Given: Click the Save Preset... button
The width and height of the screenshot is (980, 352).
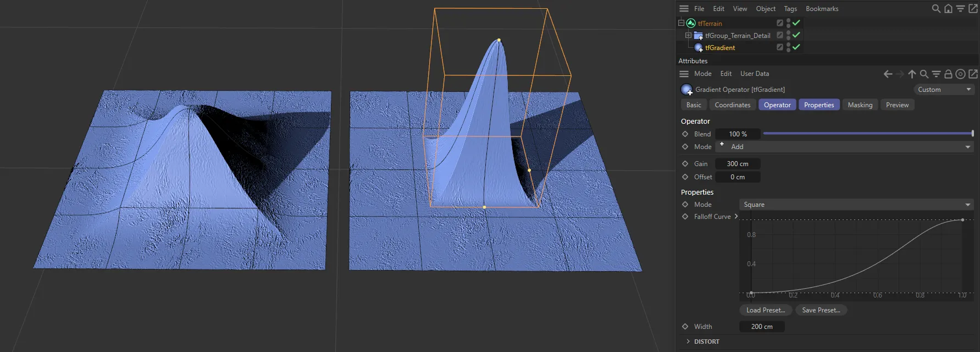Looking at the screenshot, I should [x=821, y=310].
